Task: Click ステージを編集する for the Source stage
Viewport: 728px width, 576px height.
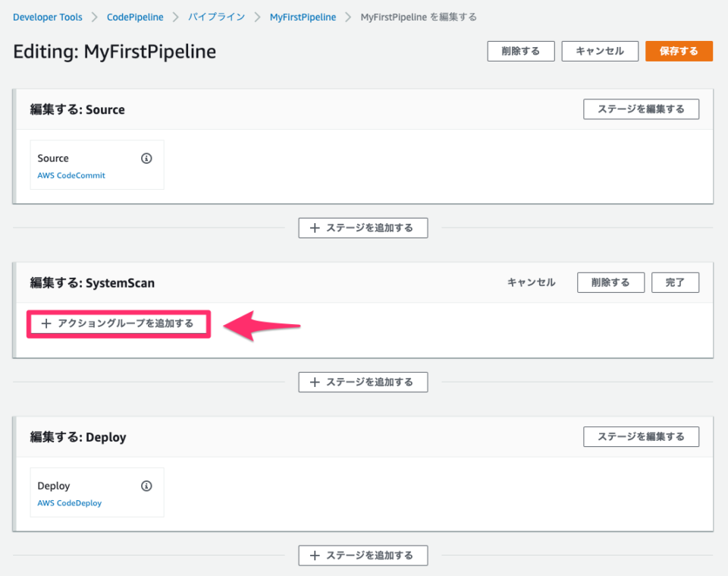Action: (641, 109)
